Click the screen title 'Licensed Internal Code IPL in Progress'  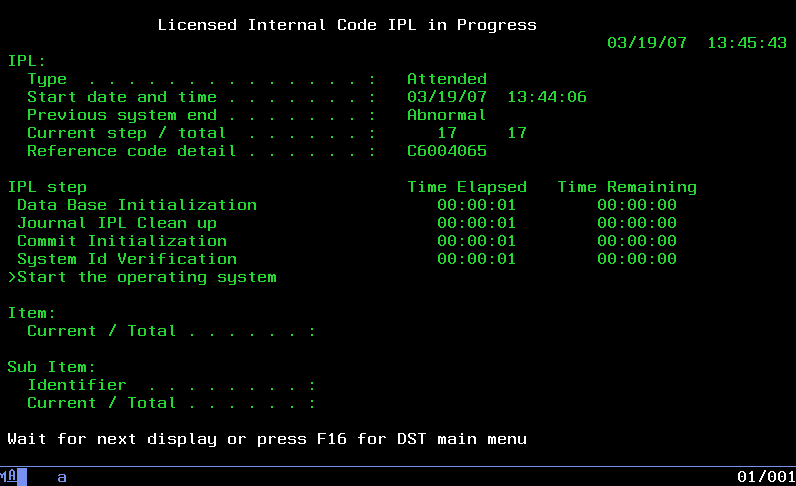[347, 25]
